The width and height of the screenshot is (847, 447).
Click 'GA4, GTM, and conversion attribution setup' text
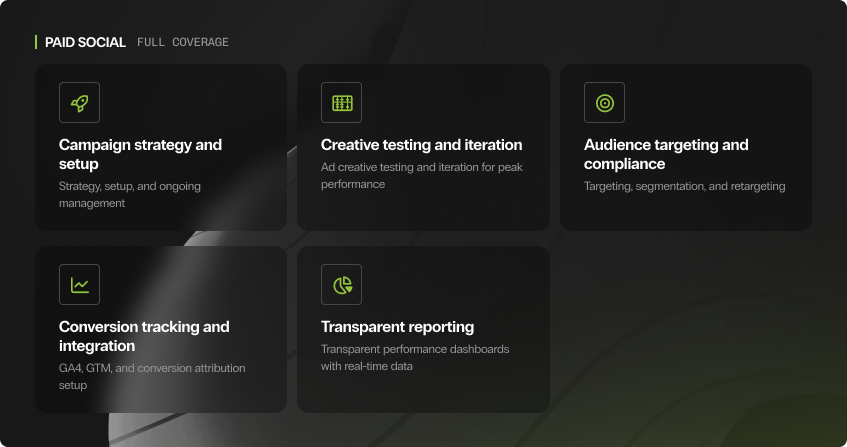click(x=152, y=376)
